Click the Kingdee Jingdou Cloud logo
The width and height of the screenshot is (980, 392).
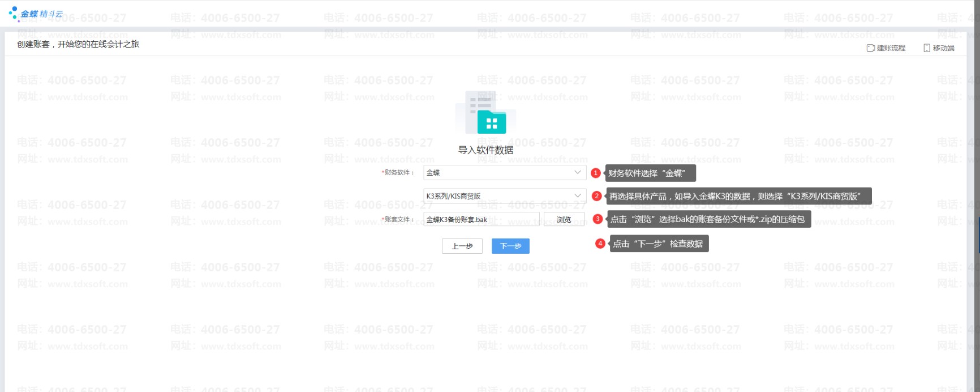point(36,13)
